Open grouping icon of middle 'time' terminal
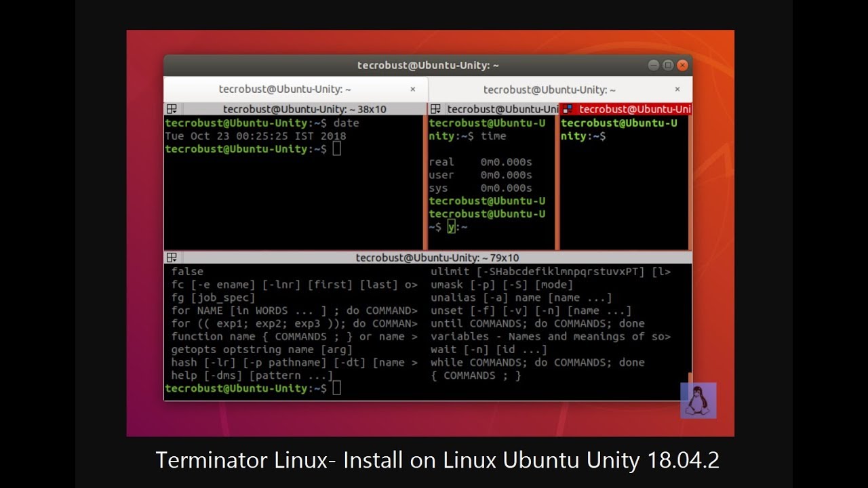Image resolution: width=868 pixels, height=488 pixels. [435, 109]
